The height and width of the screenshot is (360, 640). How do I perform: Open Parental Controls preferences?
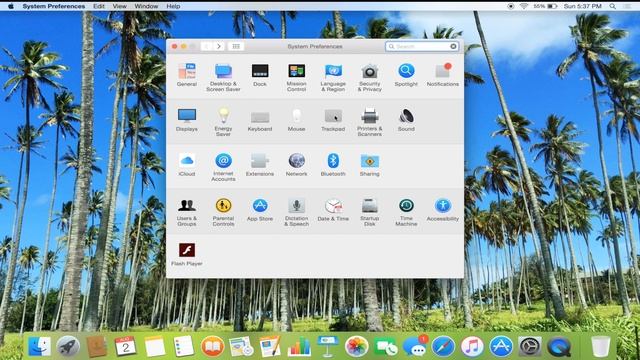pyautogui.click(x=223, y=211)
